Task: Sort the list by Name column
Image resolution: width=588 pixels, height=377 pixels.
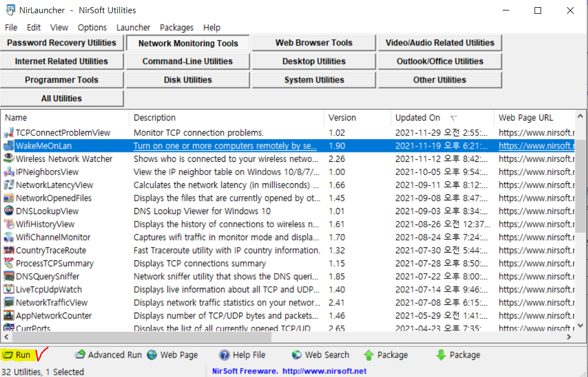Action: tap(65, 118)
